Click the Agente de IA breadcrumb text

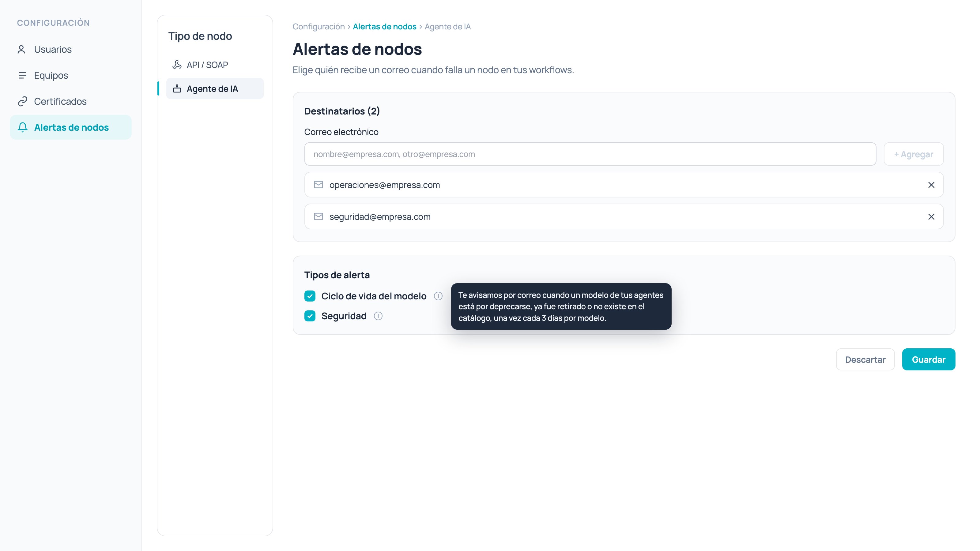pos(447,27)
